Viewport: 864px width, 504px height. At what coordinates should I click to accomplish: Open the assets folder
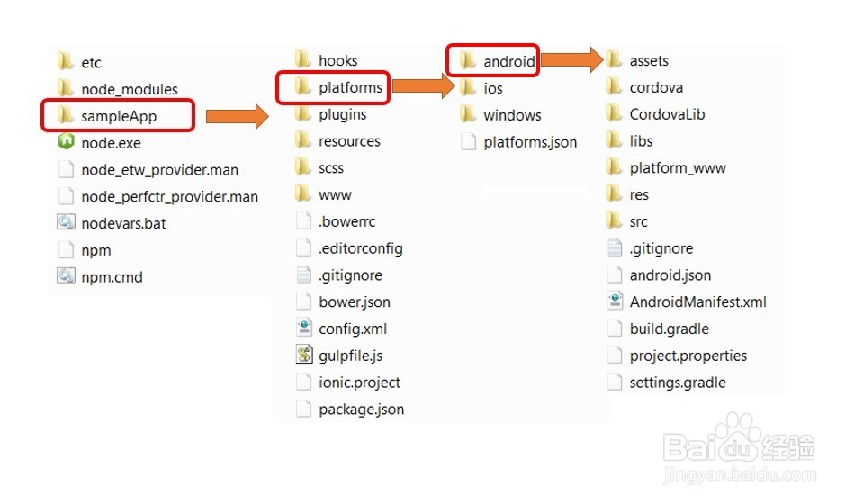(x=649, y=61)
